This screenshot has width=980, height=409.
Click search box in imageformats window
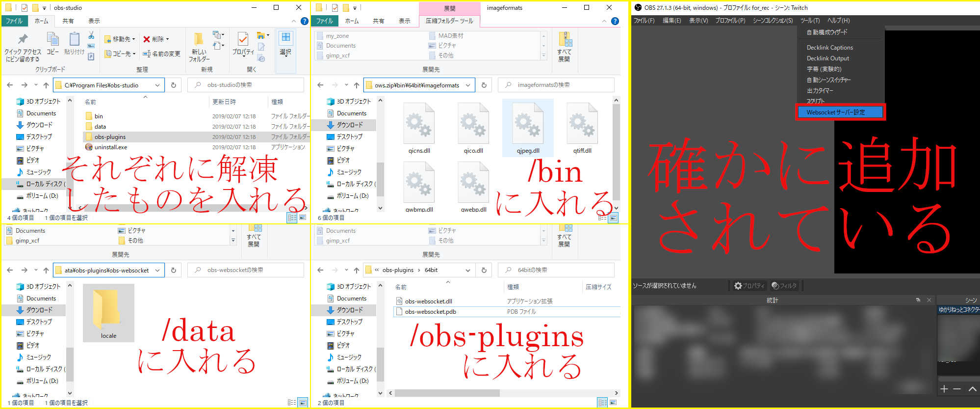click(x=556, y=85)
